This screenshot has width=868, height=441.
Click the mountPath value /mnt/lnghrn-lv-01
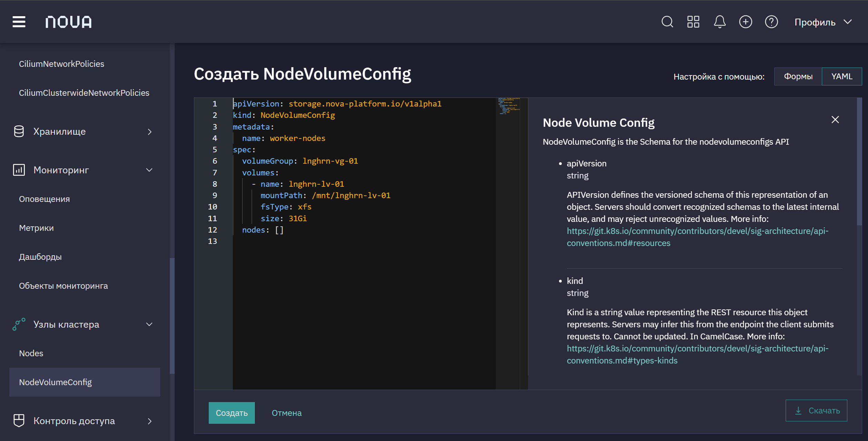tap(351, 195)
